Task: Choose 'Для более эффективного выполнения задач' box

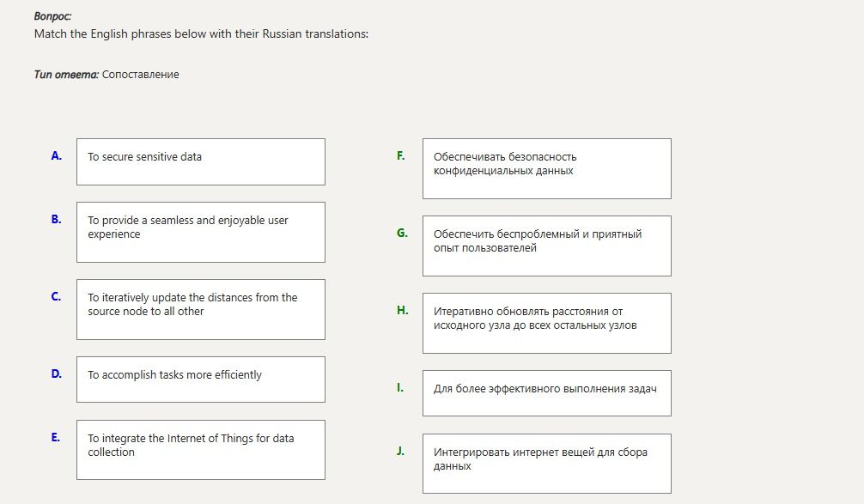Action: tap(546, 393)
